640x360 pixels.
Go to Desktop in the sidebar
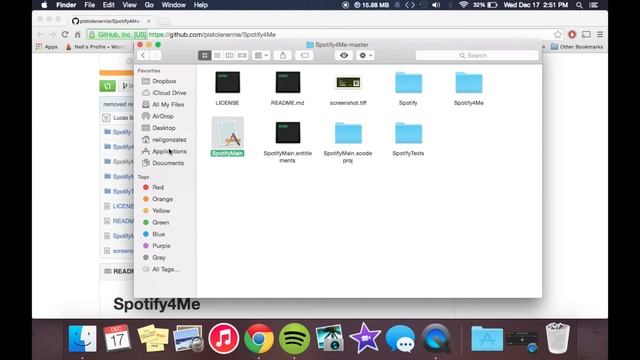click(x=164, y=128)
